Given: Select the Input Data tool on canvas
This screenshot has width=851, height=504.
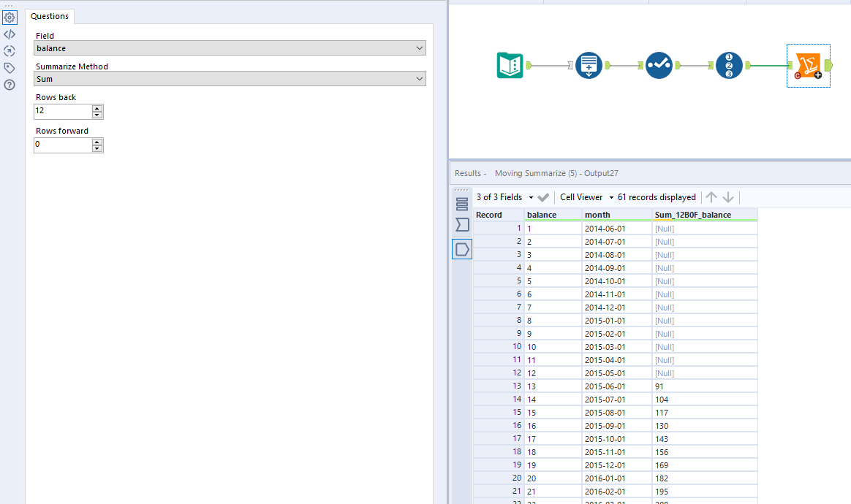Looking at the screenshot, I should 510,65.
